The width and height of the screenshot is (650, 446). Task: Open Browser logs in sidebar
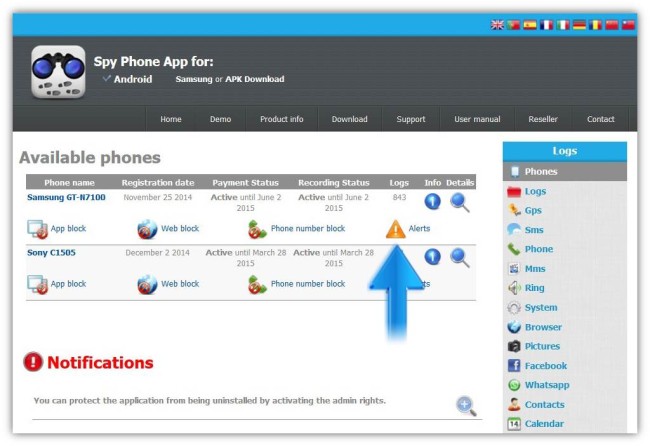[543, 327]
